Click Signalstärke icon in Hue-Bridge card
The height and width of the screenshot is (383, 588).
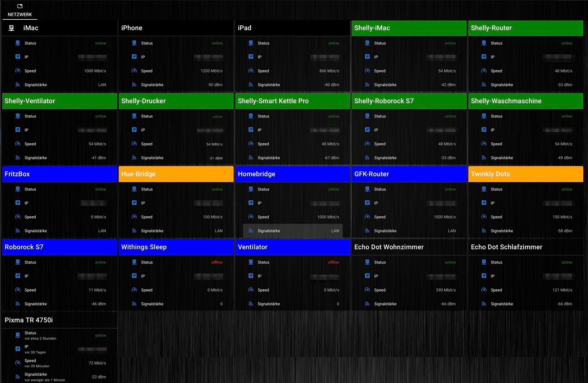tap(134, 231)
